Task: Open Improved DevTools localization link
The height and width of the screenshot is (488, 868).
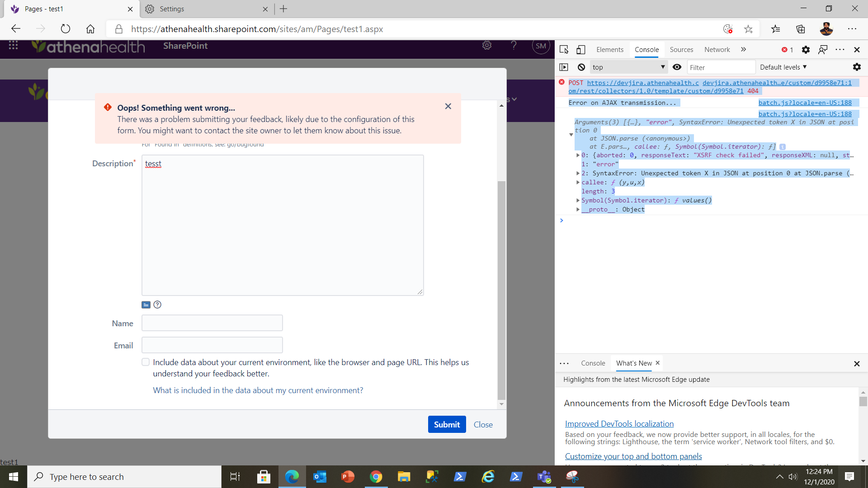Action: [619, 423]
